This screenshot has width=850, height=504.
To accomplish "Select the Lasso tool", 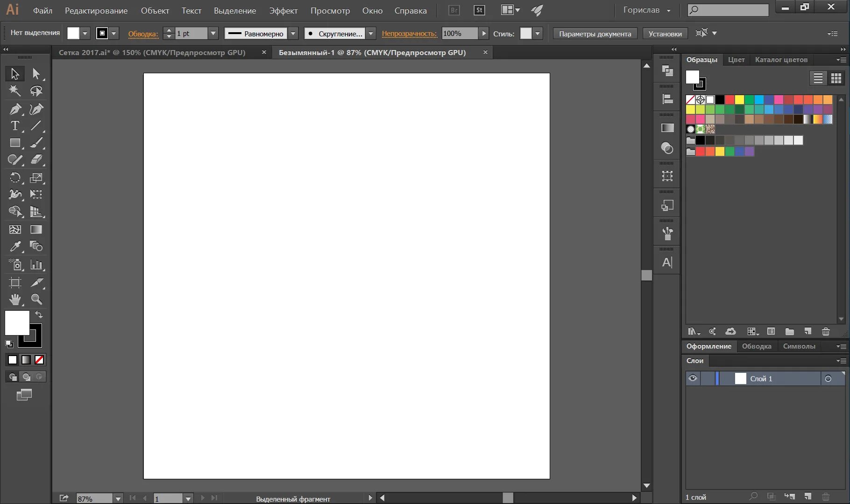I will point(36,91).
